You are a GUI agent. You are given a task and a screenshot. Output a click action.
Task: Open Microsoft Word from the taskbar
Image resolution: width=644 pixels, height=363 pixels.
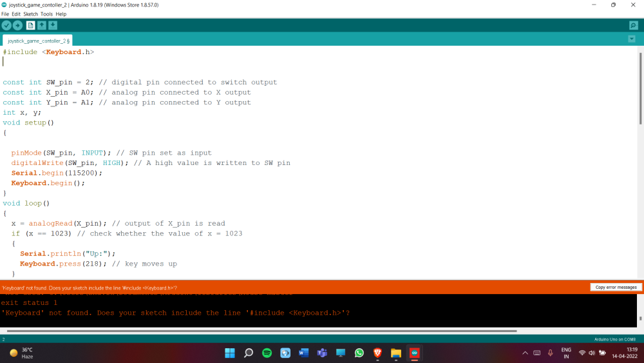[x=304, y=353]
